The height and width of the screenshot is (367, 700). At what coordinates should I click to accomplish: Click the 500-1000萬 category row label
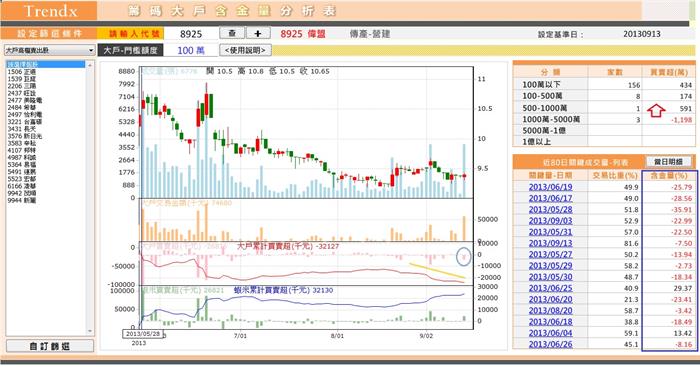544,108
